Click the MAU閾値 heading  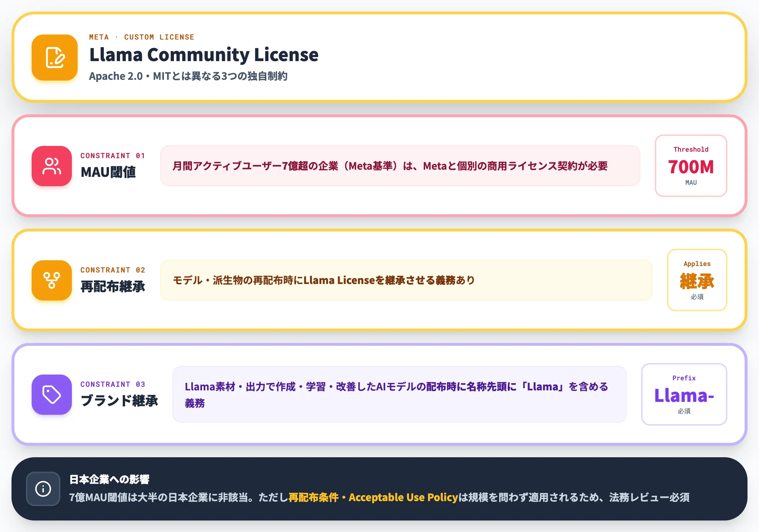point(108,172)
